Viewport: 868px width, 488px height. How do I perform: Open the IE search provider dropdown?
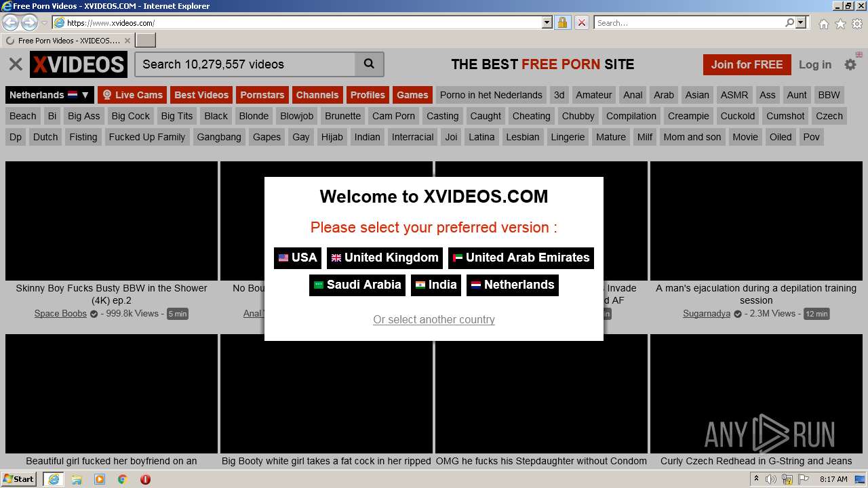coord(801,22)
